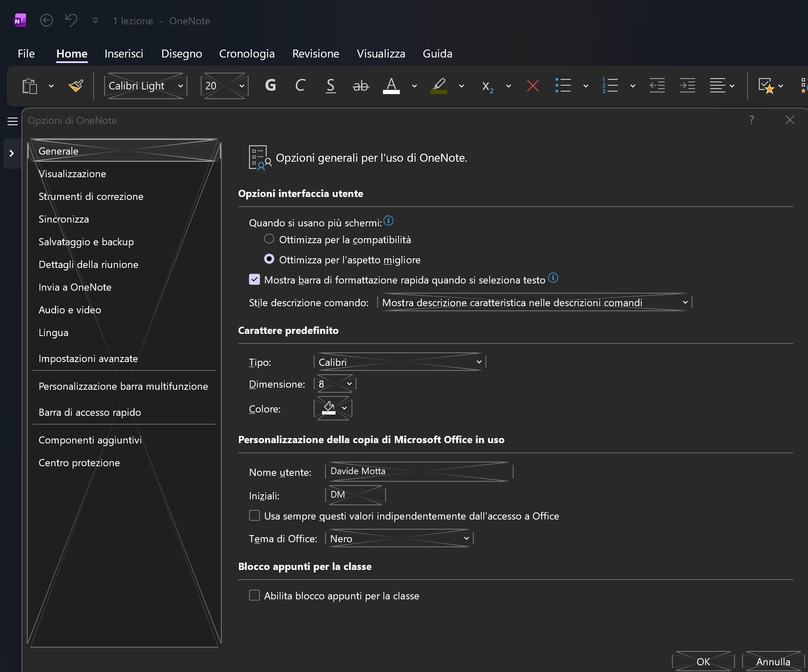Apply bulleted list icon

[563, 86]
